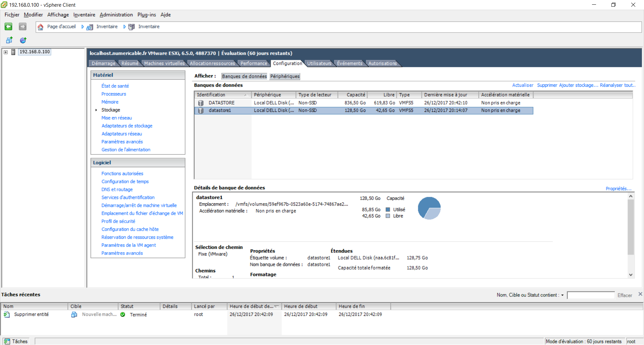Click details panel scroll up arrow
The width and height of the screenshot is (644, 345).
[x=631, y=196]
